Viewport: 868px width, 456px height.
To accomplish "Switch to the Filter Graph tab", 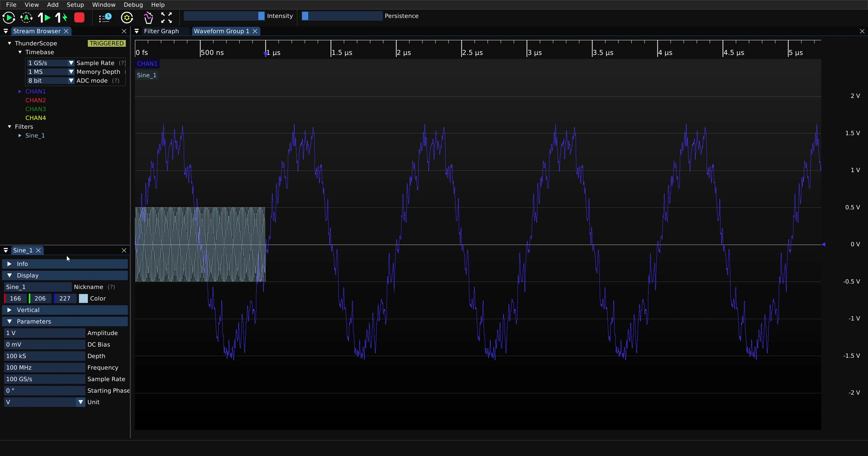I will pos(161,31).
